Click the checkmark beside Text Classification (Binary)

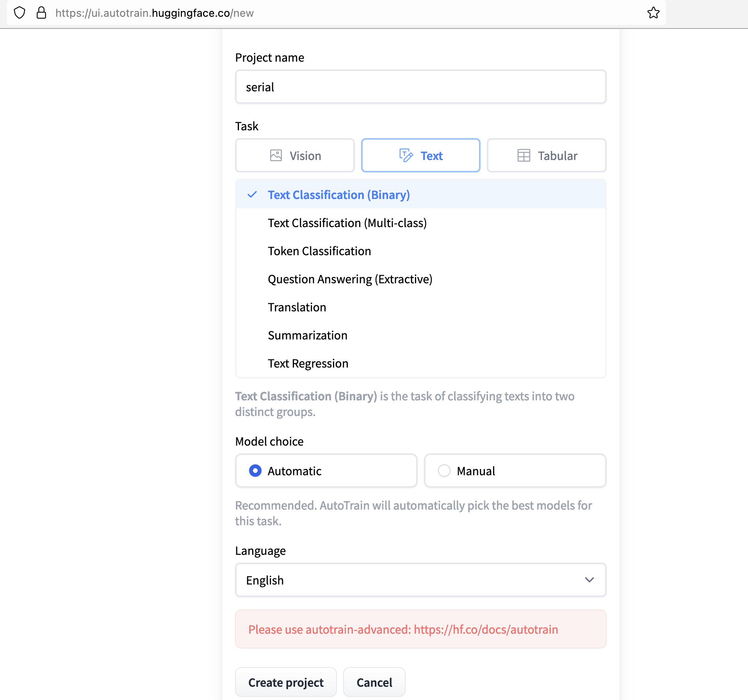pyautogui.click(x=253, y=194)
